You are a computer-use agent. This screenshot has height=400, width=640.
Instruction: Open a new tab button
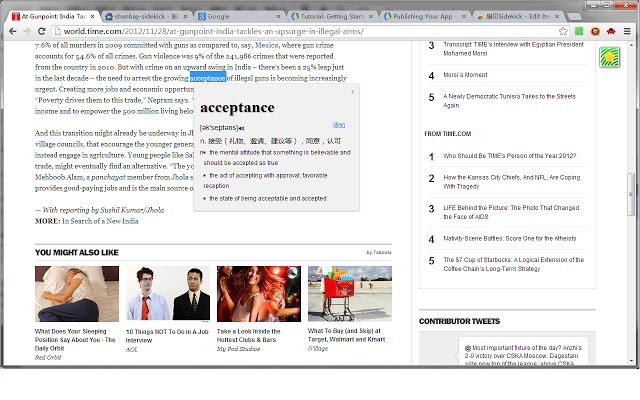point(574,17)
